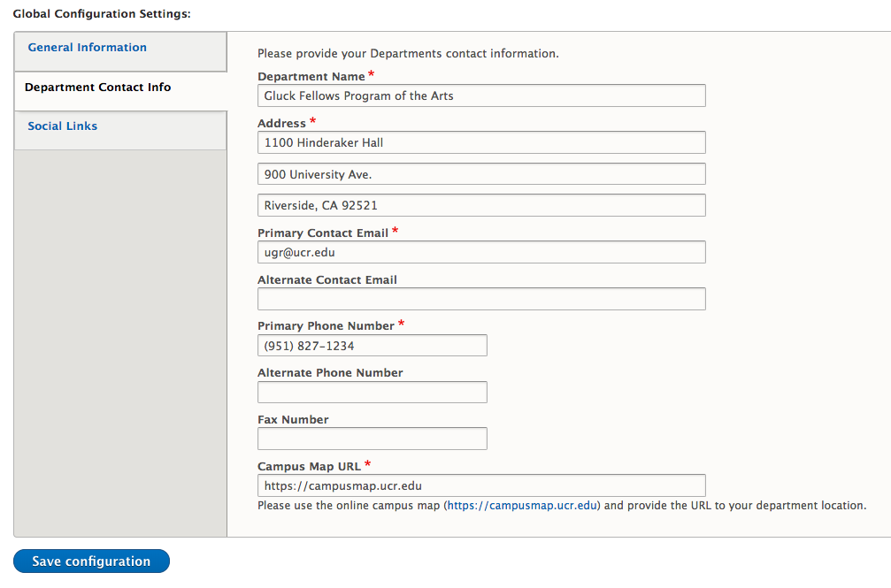Click the 'Campus Map URL' label text
Viewport: 891px width, 588px height.
pos(309,466)
